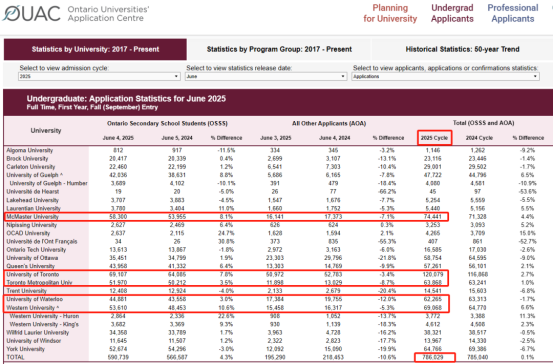
Task: Open the Professional Applicants link
Action: coord(513,13)
